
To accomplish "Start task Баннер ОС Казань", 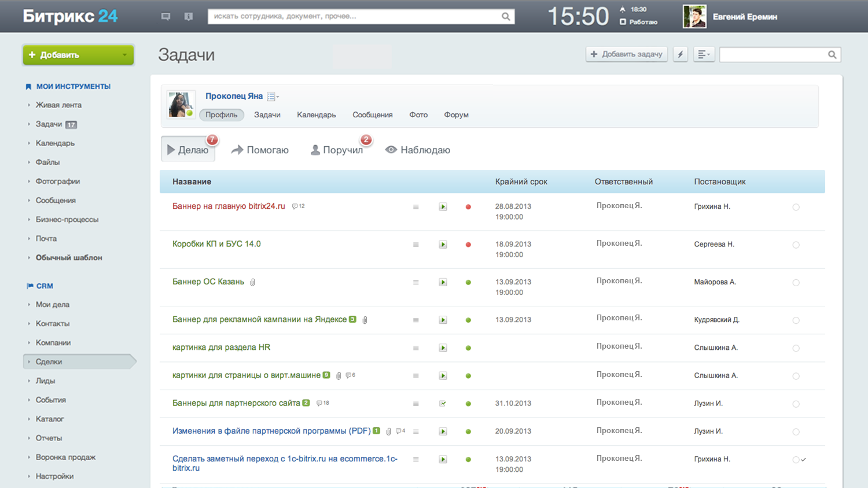I will click(443, 282).
